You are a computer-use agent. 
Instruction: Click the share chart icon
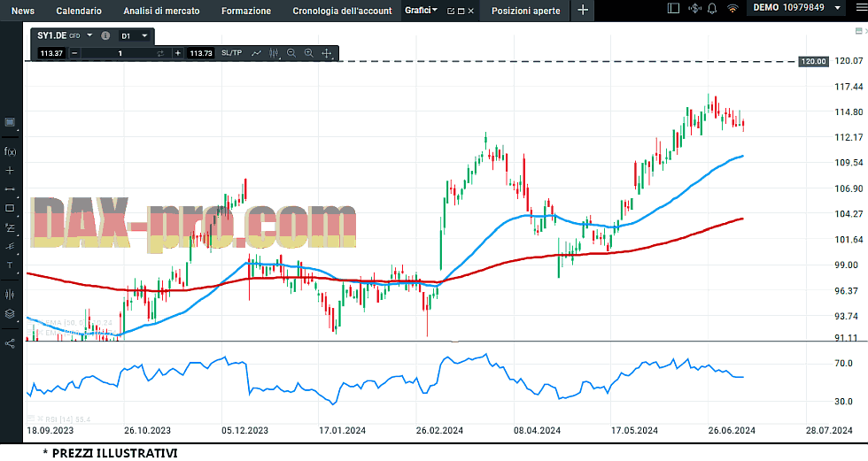pyautogui.click(x=10, y=344)
